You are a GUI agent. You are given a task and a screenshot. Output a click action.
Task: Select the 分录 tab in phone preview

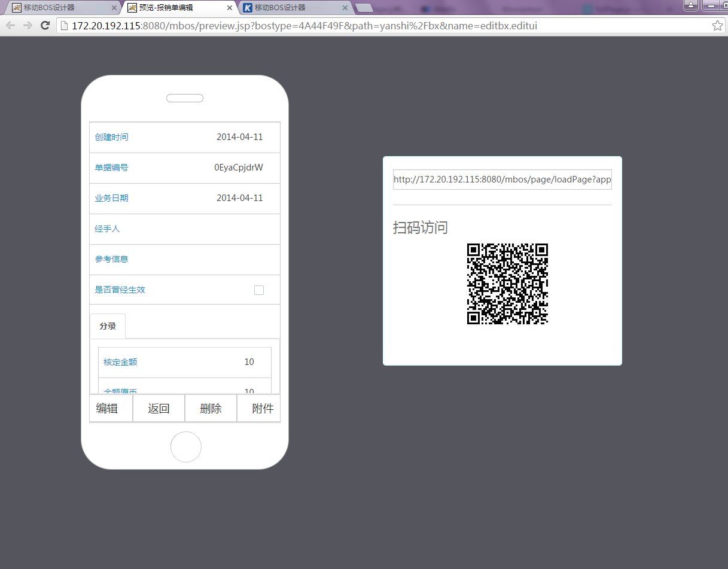coord(108,327)
